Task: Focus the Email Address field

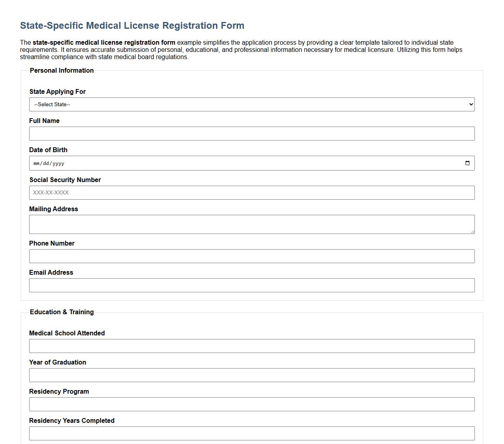Action: 251,285
